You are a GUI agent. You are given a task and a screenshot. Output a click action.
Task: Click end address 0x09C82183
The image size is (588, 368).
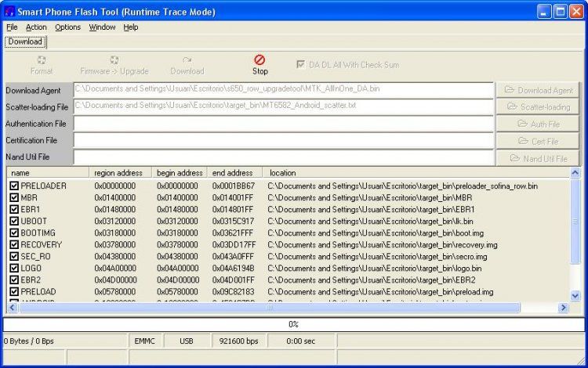[x=234, y=291]
